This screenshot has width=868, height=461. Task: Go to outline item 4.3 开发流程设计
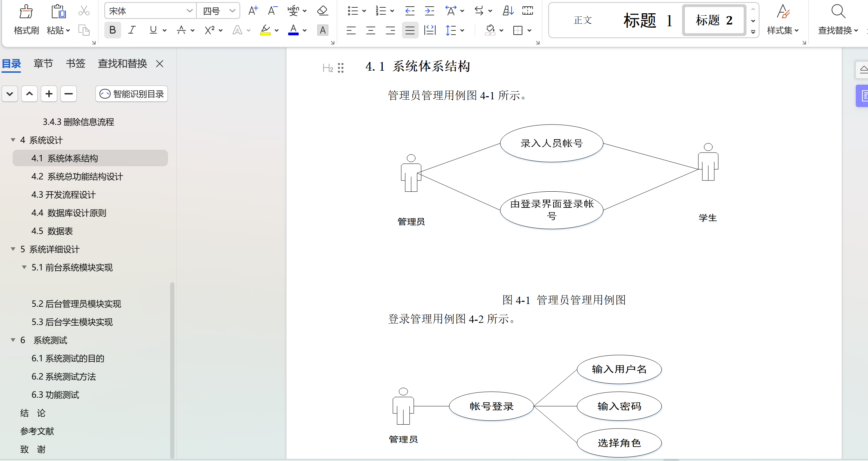click(63, 194)
